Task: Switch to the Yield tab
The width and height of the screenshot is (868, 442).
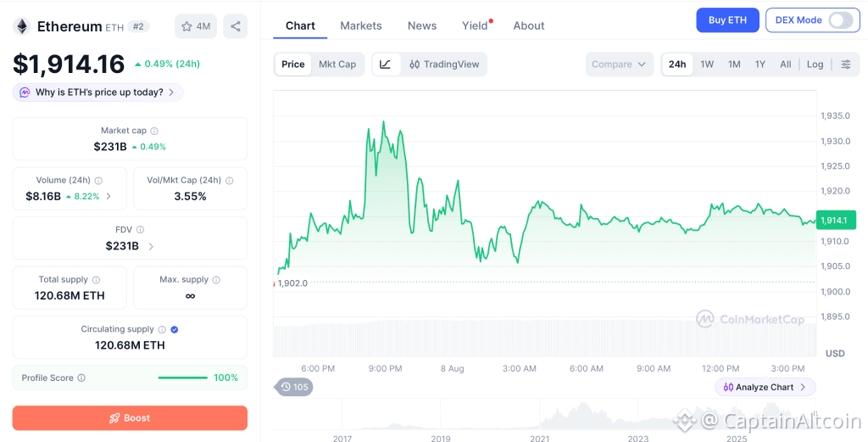Action: 476,26
